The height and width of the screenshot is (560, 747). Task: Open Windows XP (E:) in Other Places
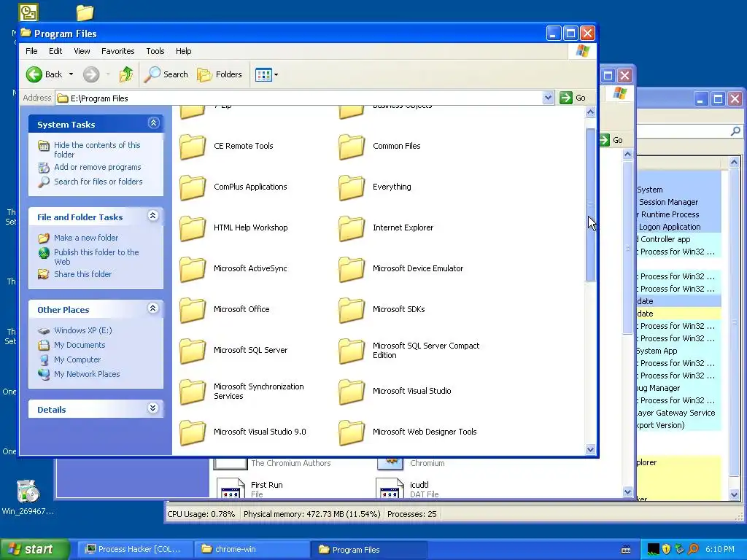[82, 330]
